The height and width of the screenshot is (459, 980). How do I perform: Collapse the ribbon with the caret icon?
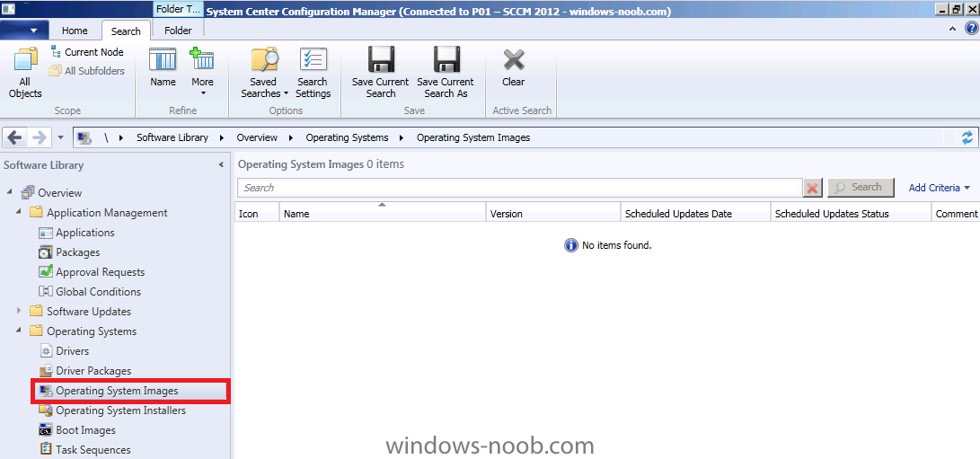(x=952, y=29)
